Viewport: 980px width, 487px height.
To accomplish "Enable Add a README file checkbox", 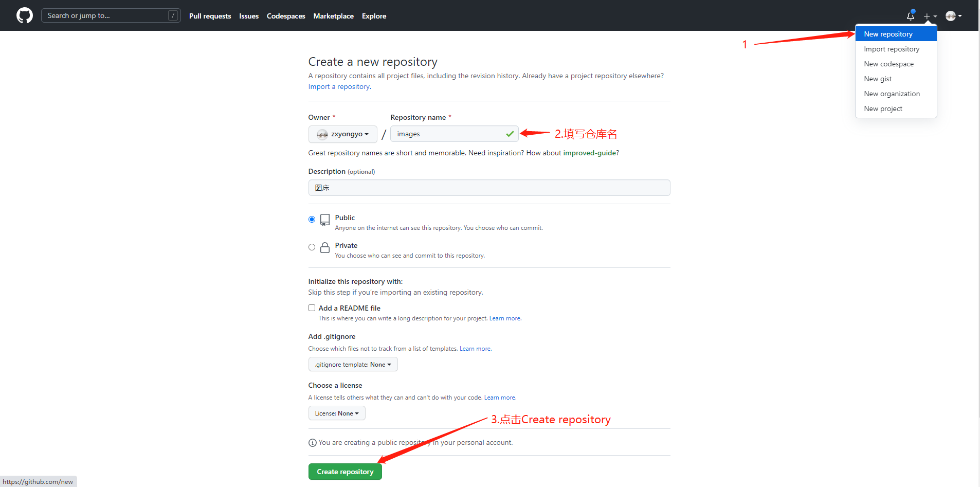I will point(312,308).
